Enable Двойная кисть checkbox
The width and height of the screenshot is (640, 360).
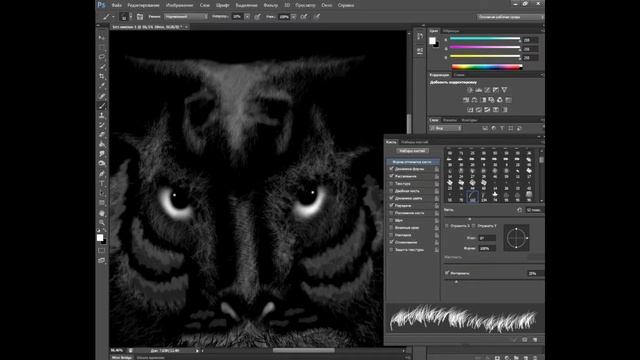tap(391, 191)
